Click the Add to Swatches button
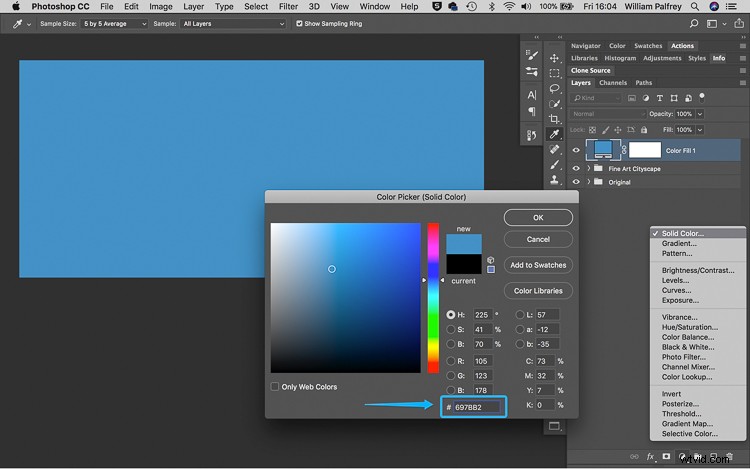 pyautogui.click(x=538, y=265)
